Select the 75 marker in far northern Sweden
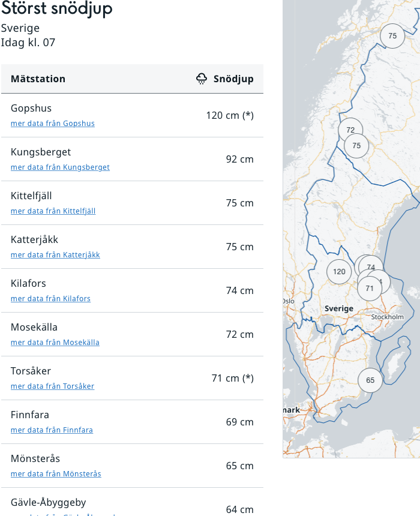The width and height of the screenshot is (420, 516). point(392,36)
